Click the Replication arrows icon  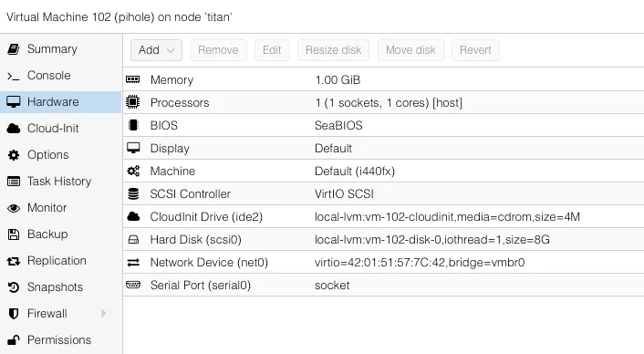point(14,261)
